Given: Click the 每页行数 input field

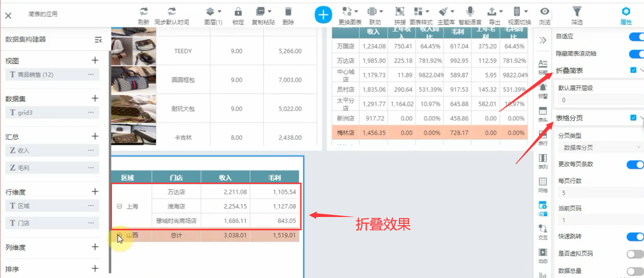Looking at the screenshot, I should [x=601, y=193].
